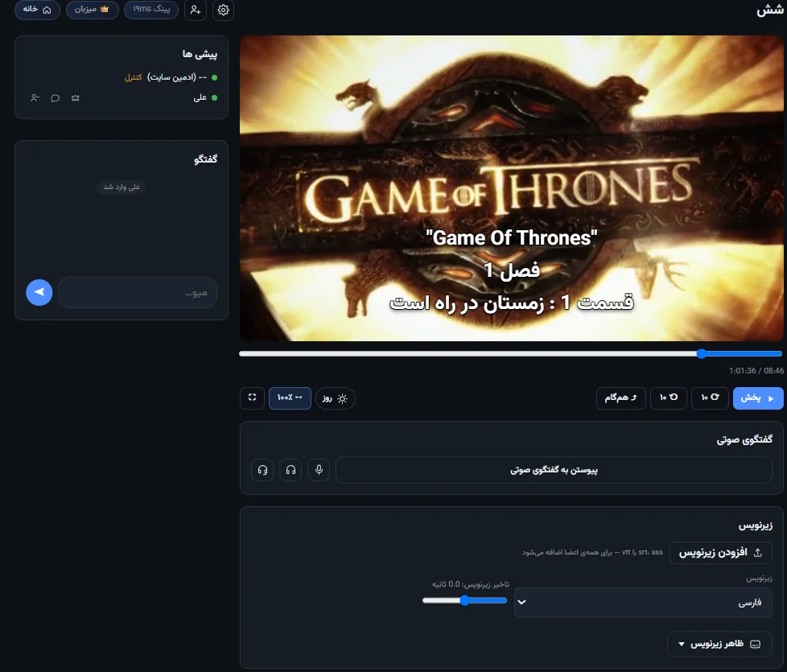Toggle the voice chat microphone icon
This screenshot has width=787, height=672.
coord(319,470)
